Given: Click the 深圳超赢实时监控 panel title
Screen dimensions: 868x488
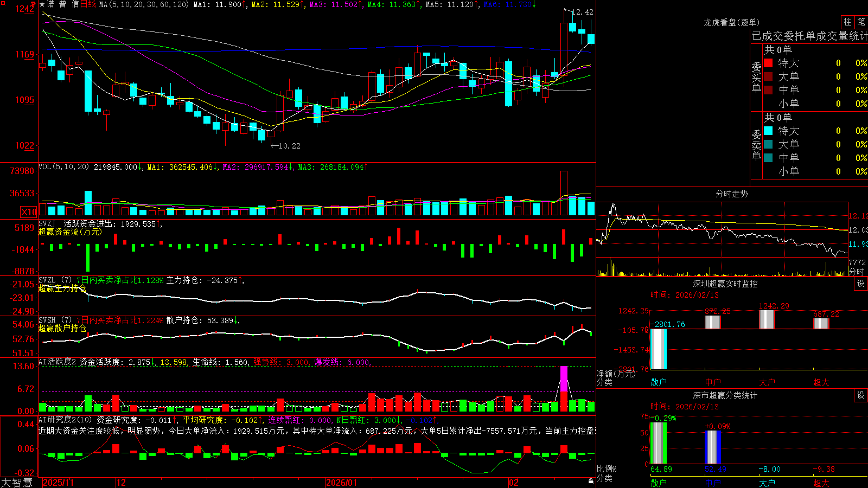Looking at the screenshot, I should [x=725, y=284].
